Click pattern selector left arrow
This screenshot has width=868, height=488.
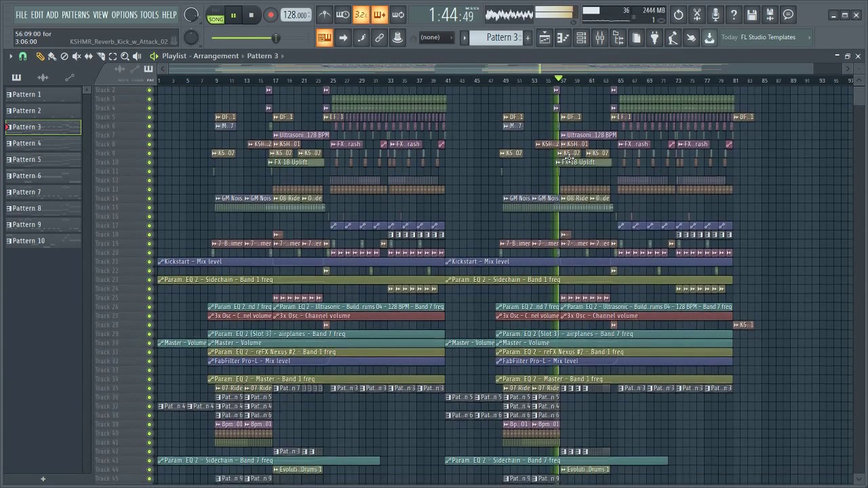click(465, 38)
